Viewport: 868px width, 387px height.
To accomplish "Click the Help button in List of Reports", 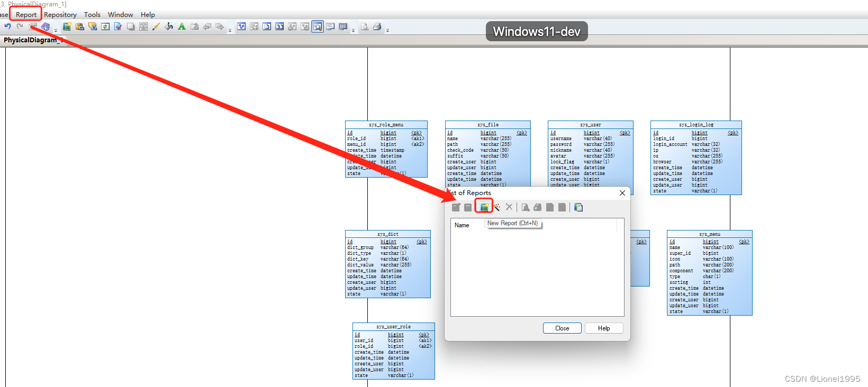I will (604, 328).
